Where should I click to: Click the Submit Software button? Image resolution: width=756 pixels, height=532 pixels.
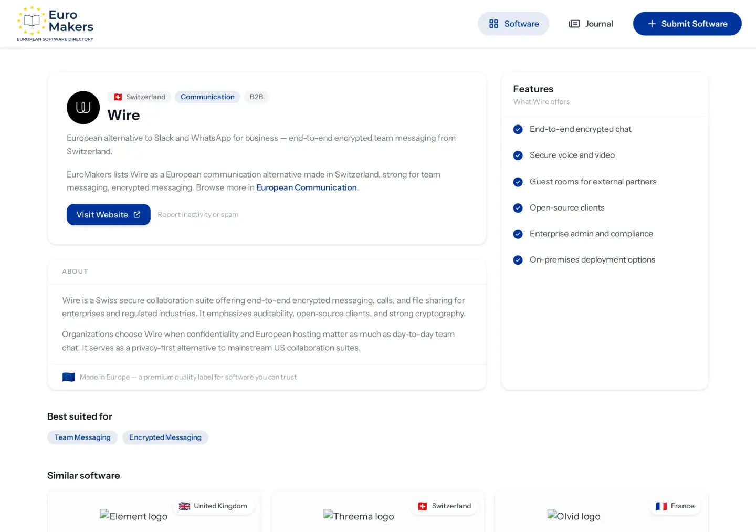pyautogui.click(x=687, y=24)
